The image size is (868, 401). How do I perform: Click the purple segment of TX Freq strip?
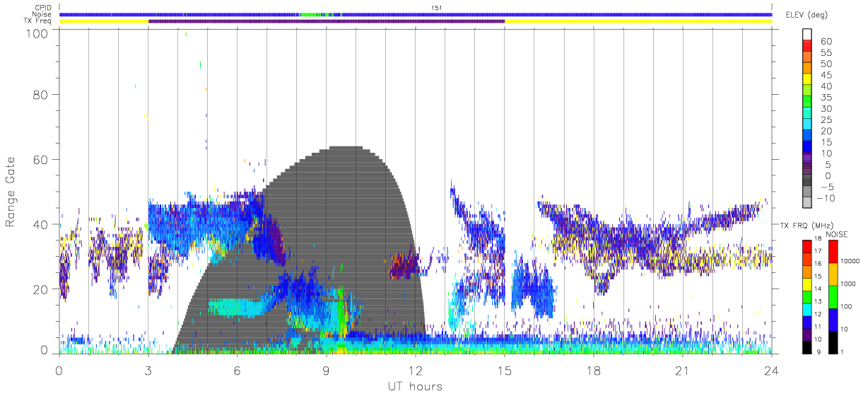click(x=327, y=21)
